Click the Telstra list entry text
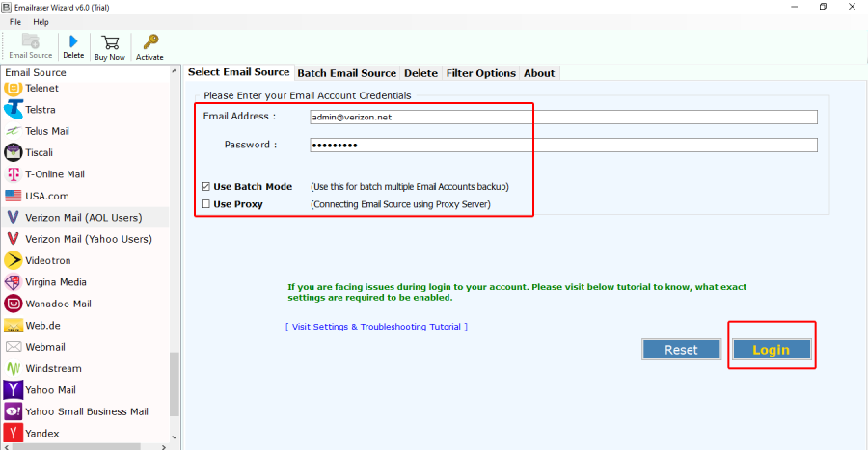Viewport: 868px width, 450px height. tap(41, 110)
